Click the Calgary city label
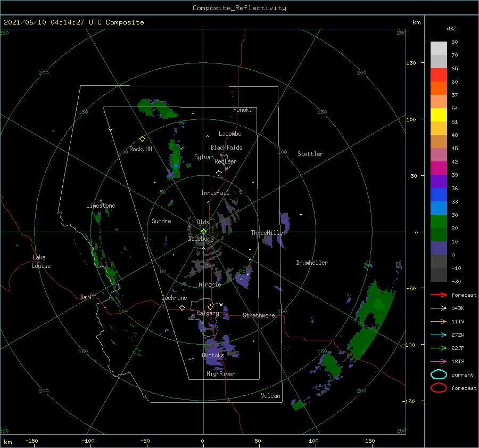The height and width of the screenshot is (448, 479). (x=208, y=313)
